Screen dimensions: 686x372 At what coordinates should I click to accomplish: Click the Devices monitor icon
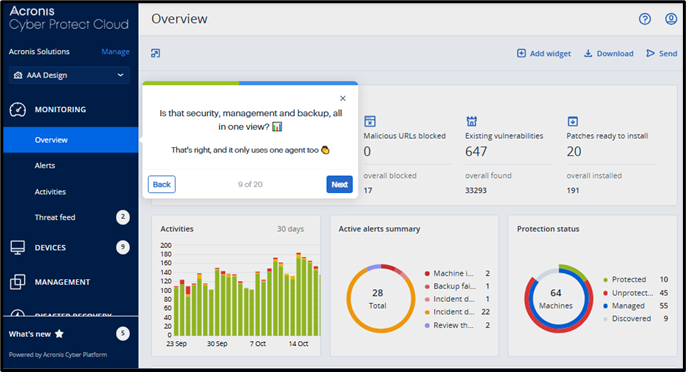click(18, 247)
